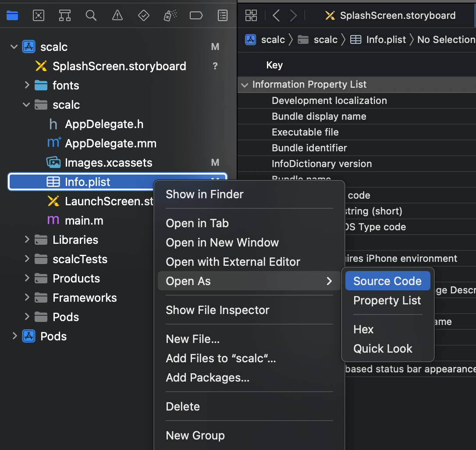Open the Breakpoint navigator icon
Viewport: 476px width, 450px height.
(x=196, y=15)
